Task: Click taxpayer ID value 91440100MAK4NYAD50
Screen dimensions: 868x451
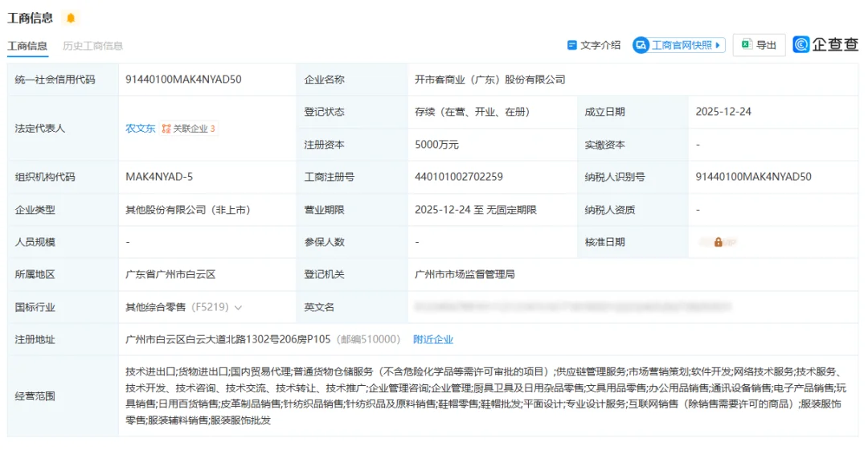Action: [753, 178]
